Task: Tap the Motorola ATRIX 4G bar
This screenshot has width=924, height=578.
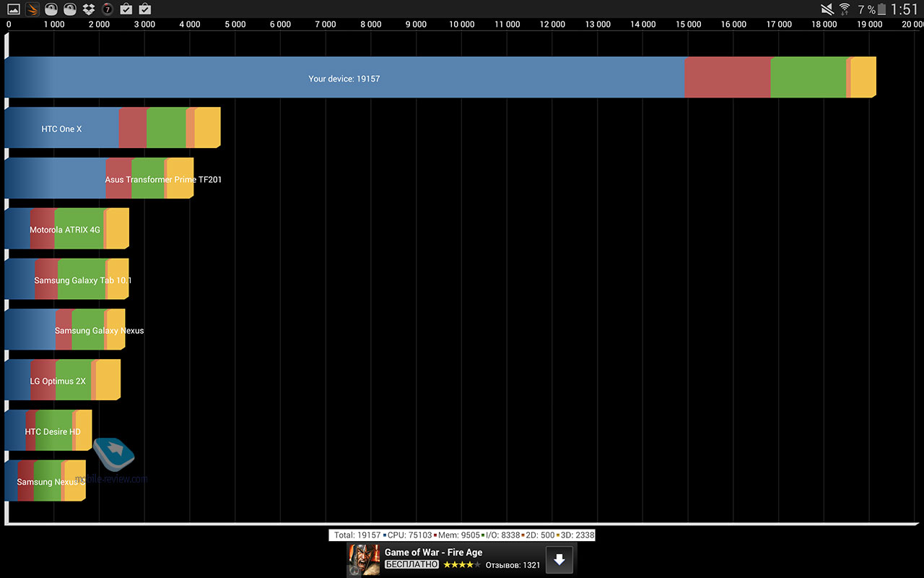Action: [67, 230]
